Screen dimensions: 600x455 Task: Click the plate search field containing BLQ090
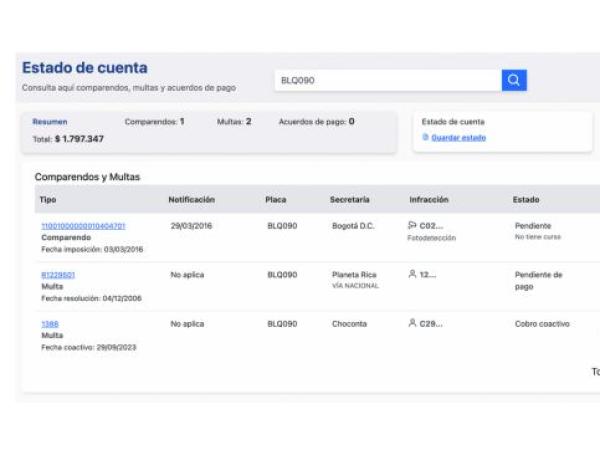coord(388,80)
